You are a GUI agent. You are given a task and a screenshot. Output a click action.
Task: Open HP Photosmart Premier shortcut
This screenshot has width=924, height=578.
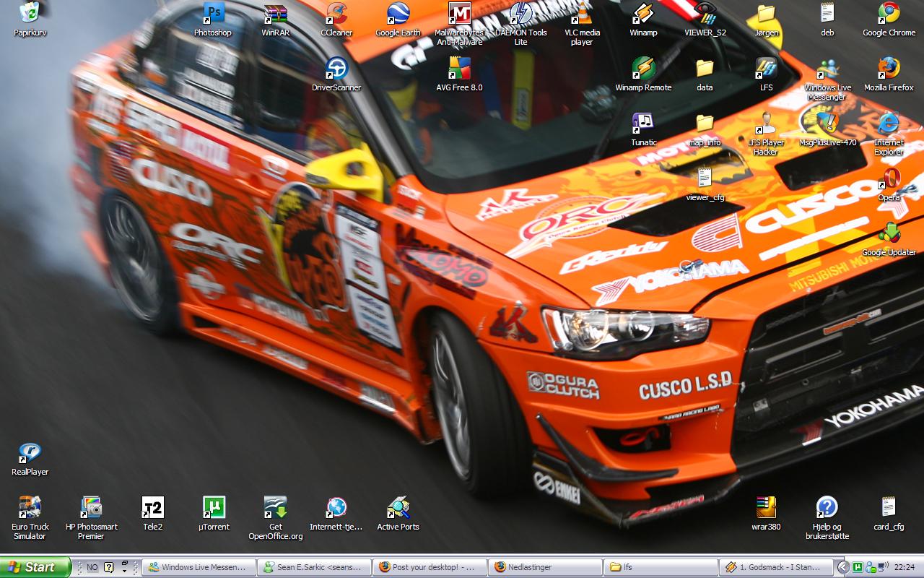[91, 518]
